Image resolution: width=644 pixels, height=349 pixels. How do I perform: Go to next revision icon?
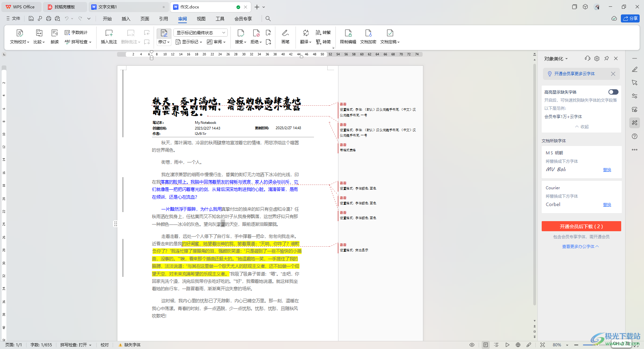click(x=268, y=42)
